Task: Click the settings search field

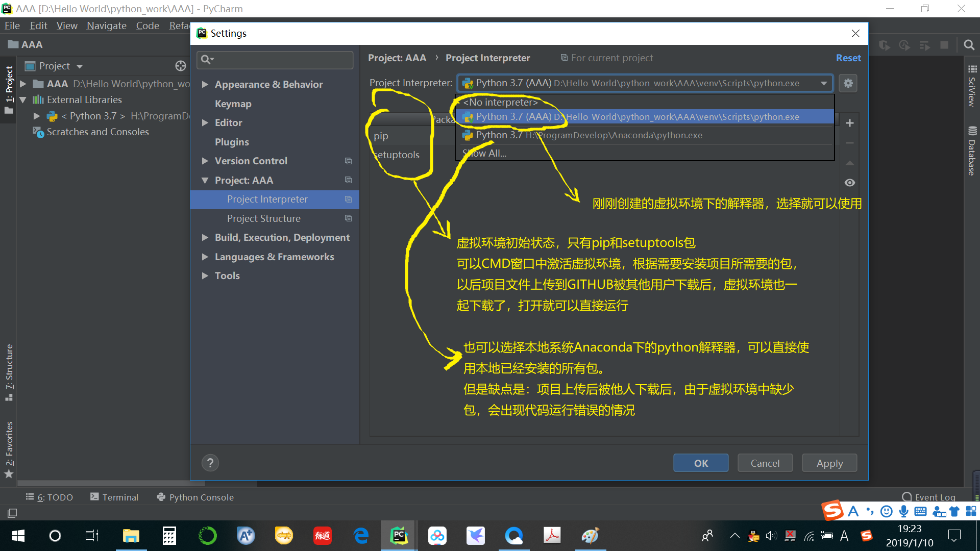Action: pos(275,60)
